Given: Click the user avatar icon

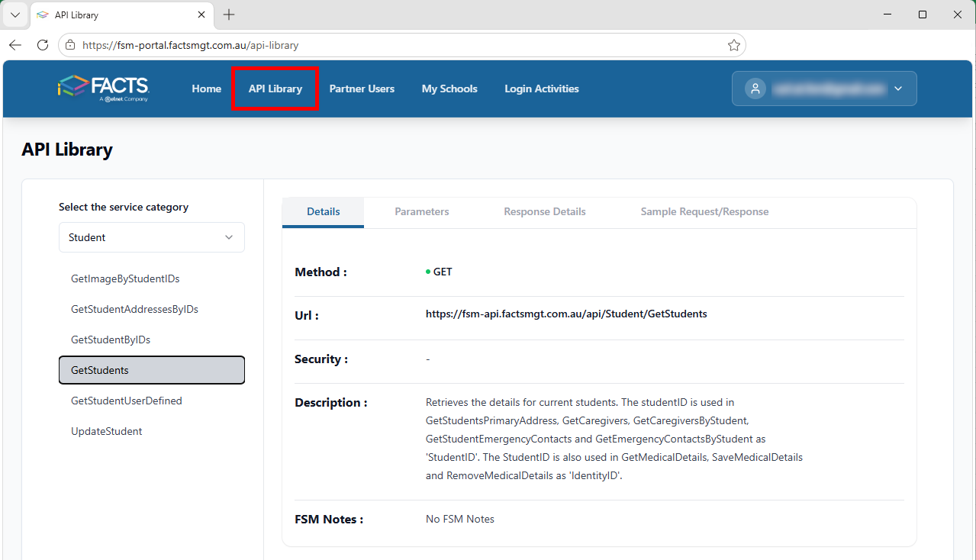Looking at the screenshot, I should pyautogui.click(x=755, y=89).
